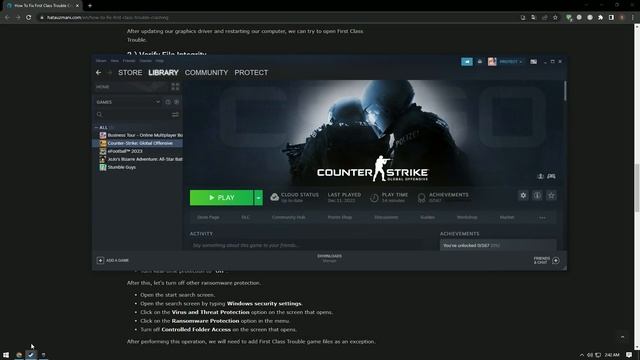Click the recent games clock filter icon
The image size is (640, 360).
pos(168,102)
